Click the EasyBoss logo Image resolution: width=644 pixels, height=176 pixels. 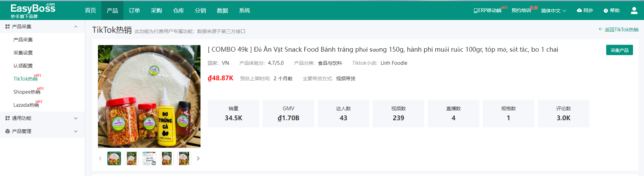point(33,11)
